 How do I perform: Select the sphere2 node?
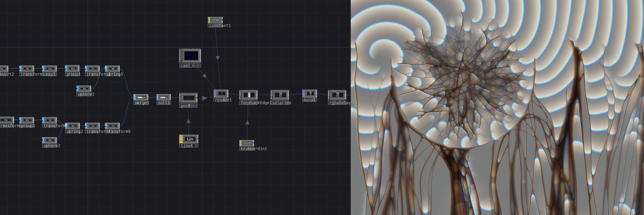point(49,140)
